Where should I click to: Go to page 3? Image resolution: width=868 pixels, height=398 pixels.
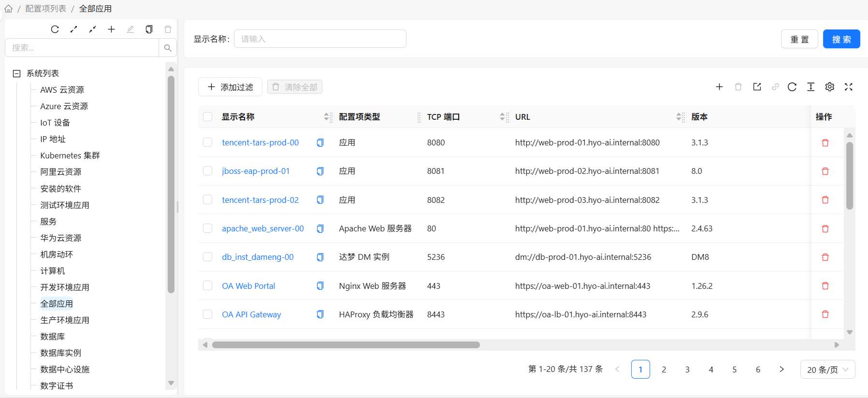687,370
